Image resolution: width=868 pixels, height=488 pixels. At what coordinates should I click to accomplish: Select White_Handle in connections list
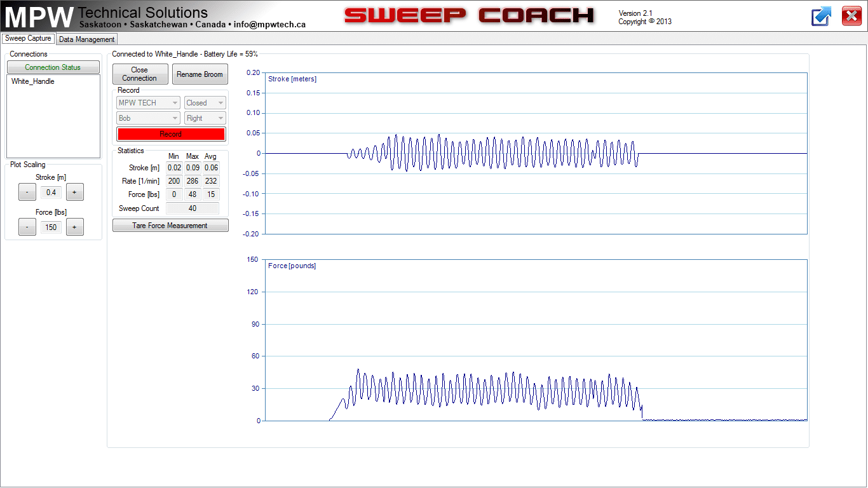33,81
